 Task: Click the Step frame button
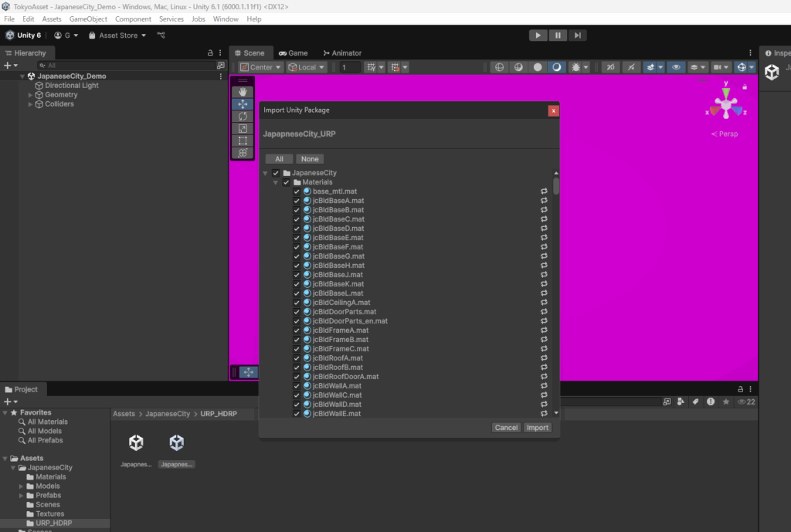[577, 36]
